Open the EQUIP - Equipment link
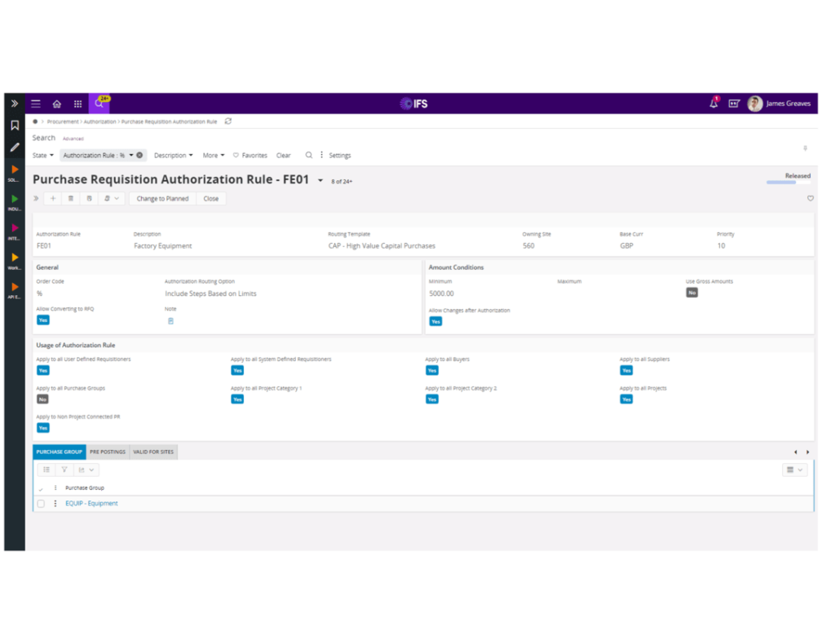Viewport: 822px width, 644px height. coord(91,503)
